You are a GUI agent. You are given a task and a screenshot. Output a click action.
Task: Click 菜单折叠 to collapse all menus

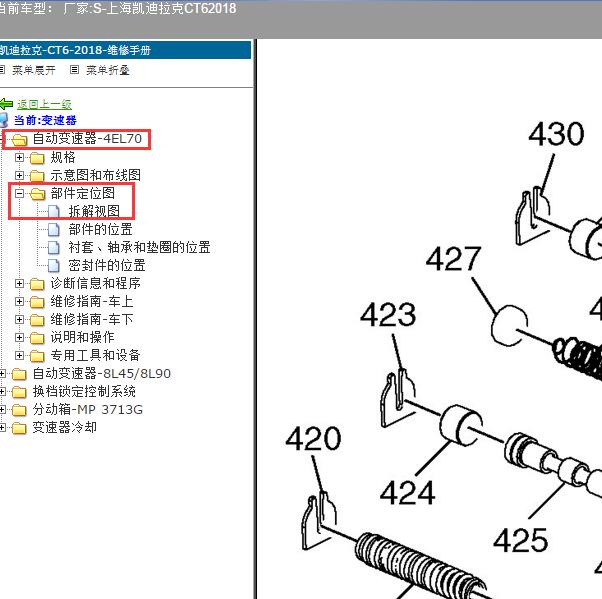pyautogui.click(x=108, y=70)
